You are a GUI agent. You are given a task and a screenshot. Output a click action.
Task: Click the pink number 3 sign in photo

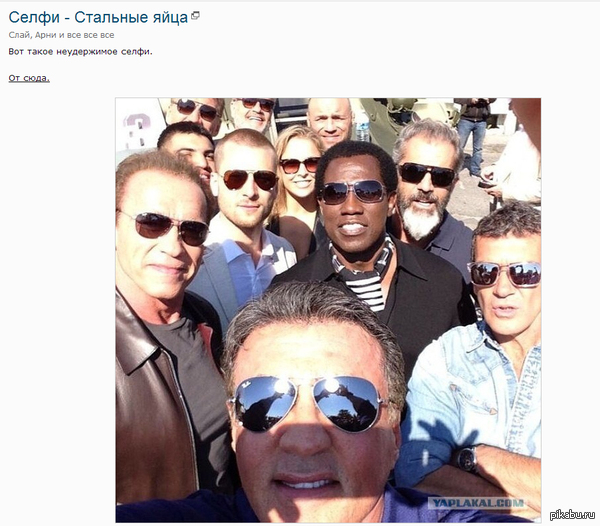[x=137, y=130]
